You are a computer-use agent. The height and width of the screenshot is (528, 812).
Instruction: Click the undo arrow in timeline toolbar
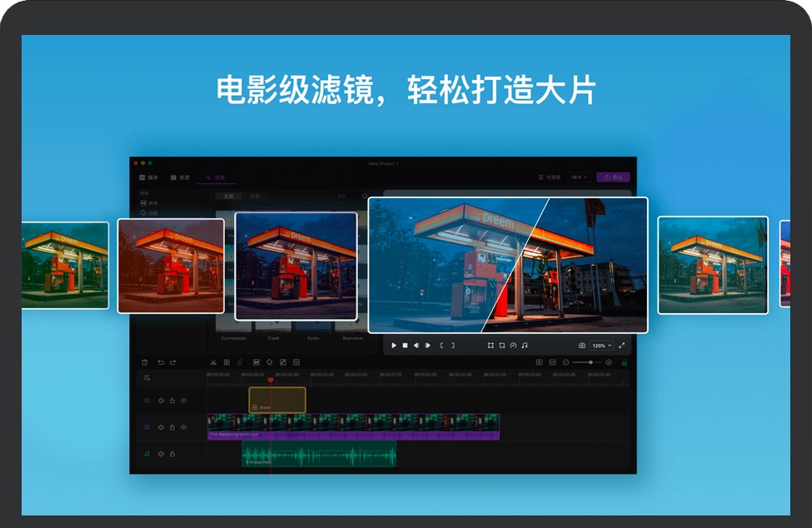tap(160, 362)
